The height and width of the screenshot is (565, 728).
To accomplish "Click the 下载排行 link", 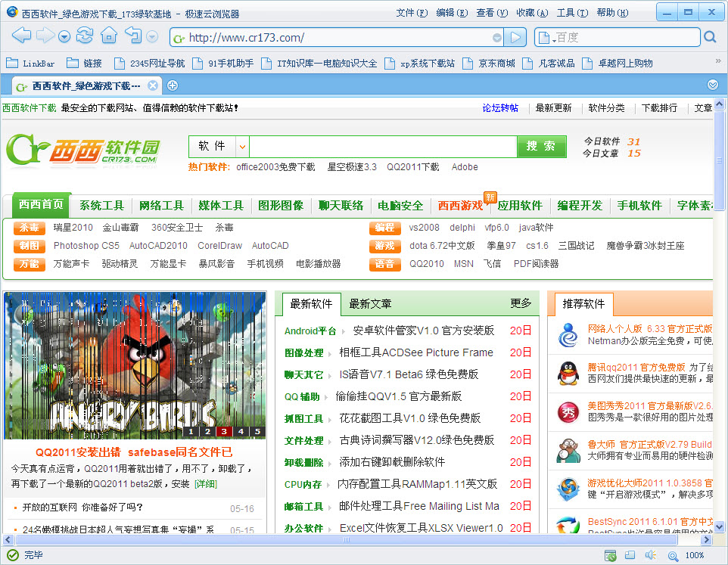I will point(659,108).
